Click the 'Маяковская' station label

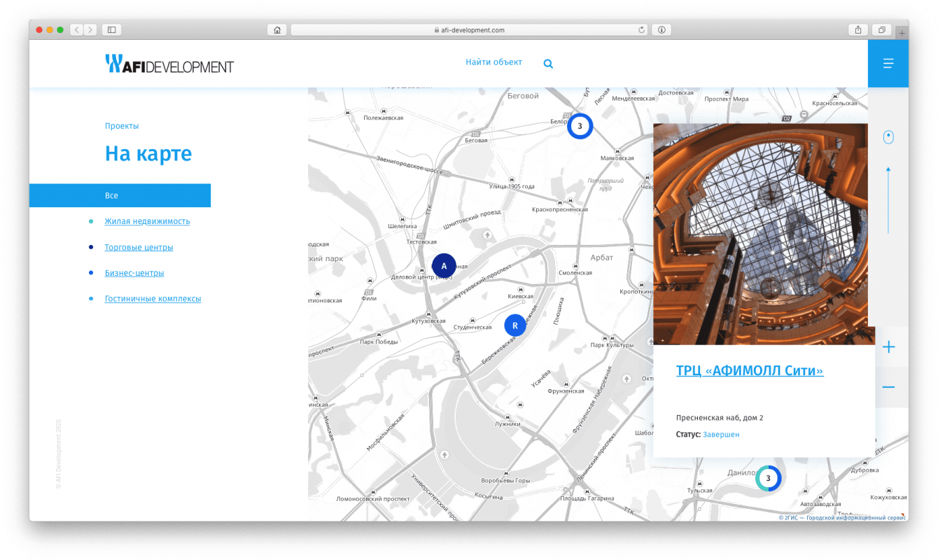point(617,158)
